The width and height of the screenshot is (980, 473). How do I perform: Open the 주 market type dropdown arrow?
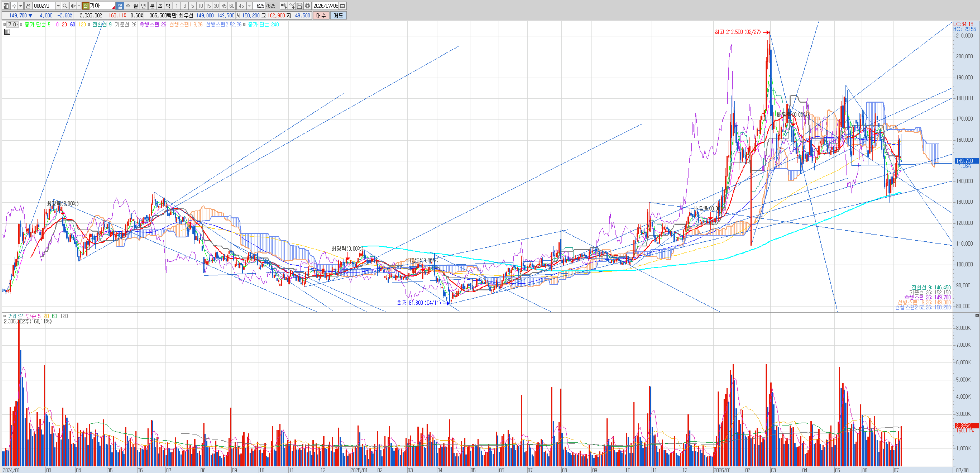(x=21, y=6)
